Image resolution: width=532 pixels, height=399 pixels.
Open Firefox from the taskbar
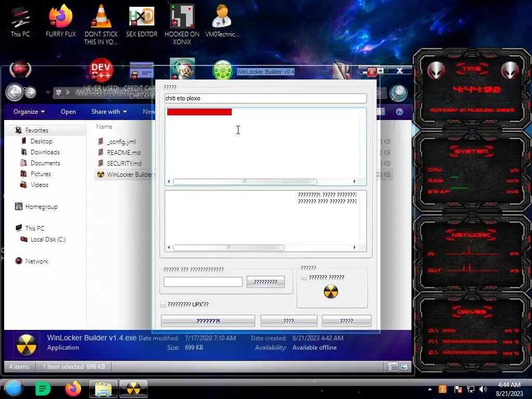point(73,389)
